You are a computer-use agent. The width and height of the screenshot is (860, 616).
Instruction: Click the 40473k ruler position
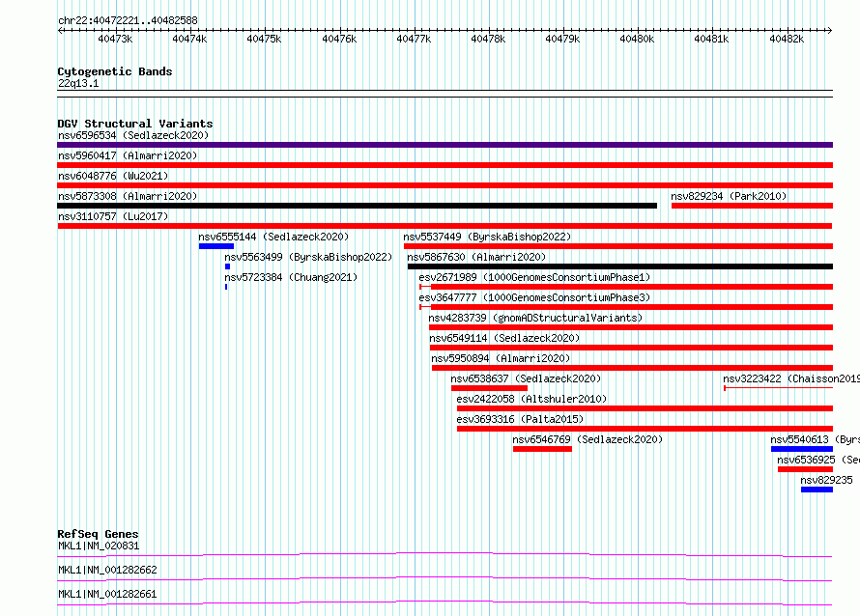(115, 39)
